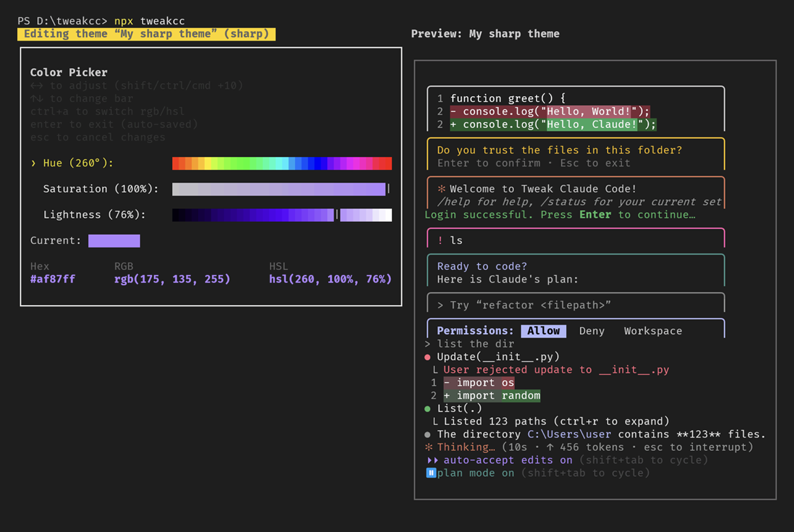Click esc to cancel changes hint
The height and width of the screenshot is (532, 794).
[x=98, y=137]
